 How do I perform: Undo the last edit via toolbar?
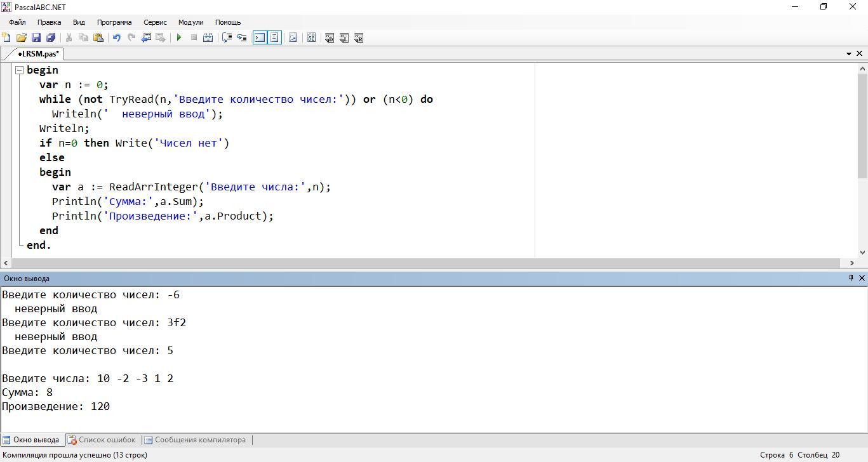click(x=116, y=38)
